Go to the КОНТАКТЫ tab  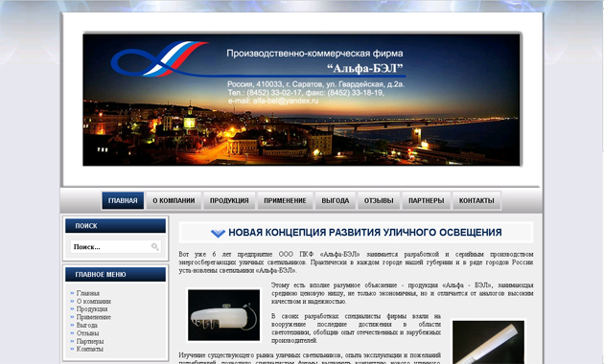[x=476, y=200]
